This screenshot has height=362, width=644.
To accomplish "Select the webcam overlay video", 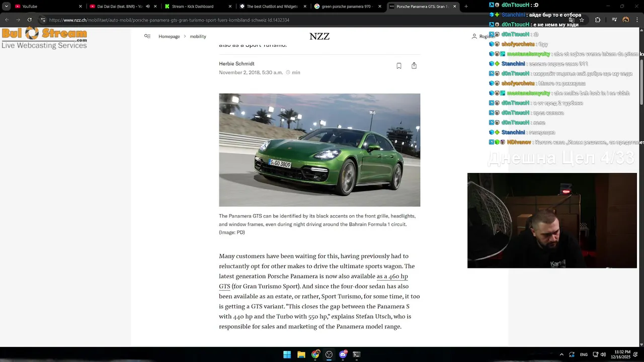I will click(552, 221).
